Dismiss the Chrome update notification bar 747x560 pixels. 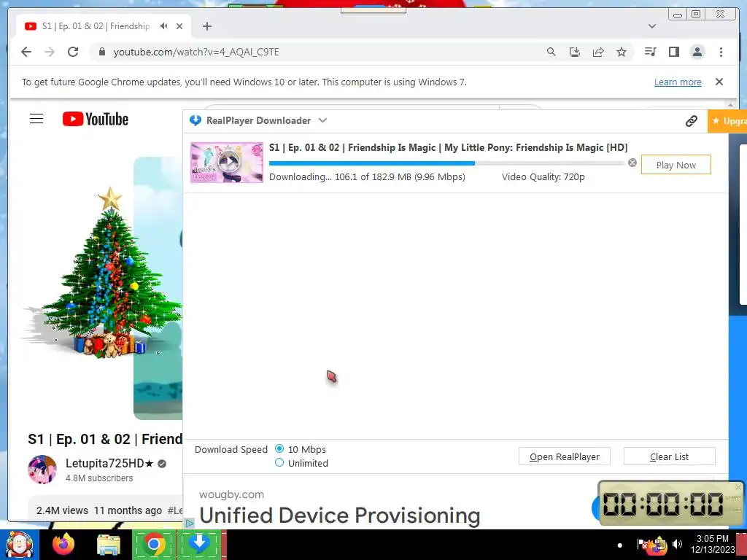(719, 82)
